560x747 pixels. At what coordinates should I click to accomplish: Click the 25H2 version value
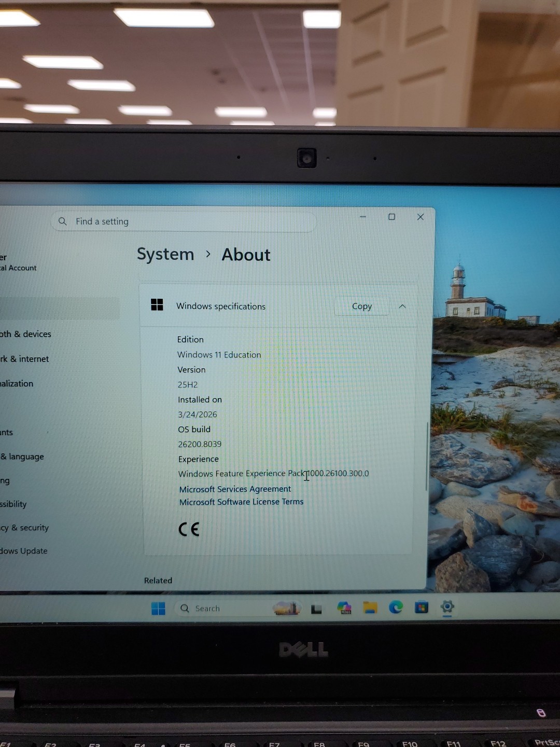188,385
